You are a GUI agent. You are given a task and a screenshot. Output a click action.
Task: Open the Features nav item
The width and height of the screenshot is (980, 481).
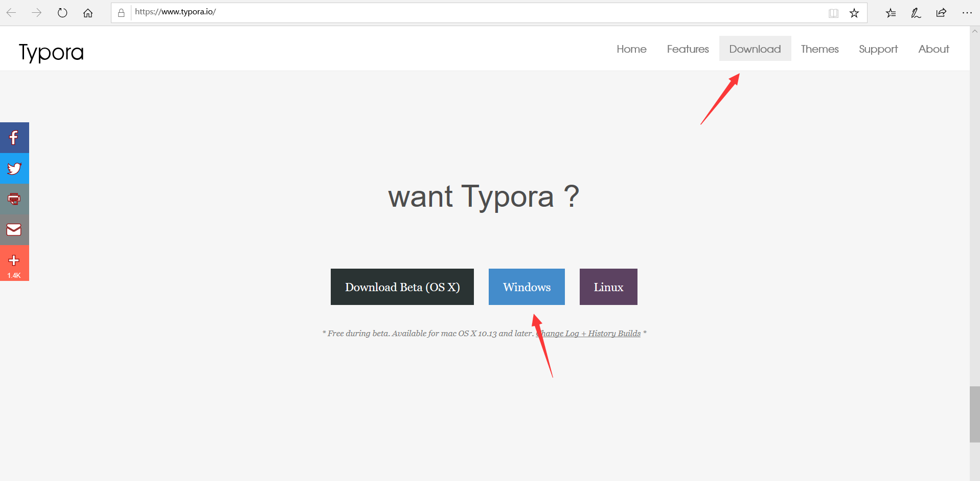[688, 49]
